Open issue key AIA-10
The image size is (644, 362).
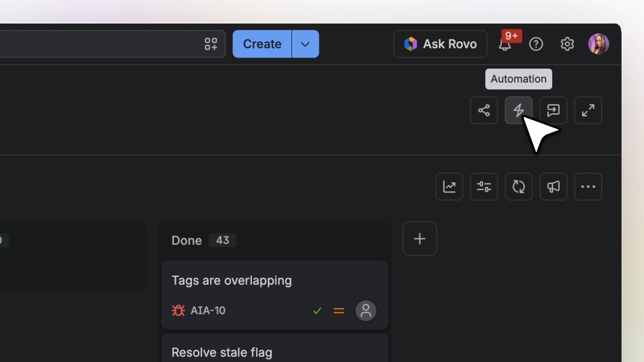tap(208, 311)
